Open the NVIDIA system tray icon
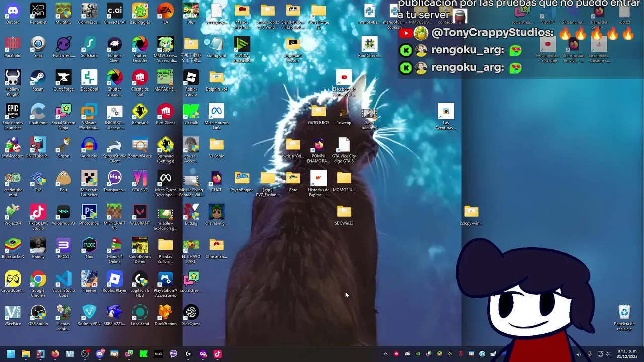 (418, 354)
